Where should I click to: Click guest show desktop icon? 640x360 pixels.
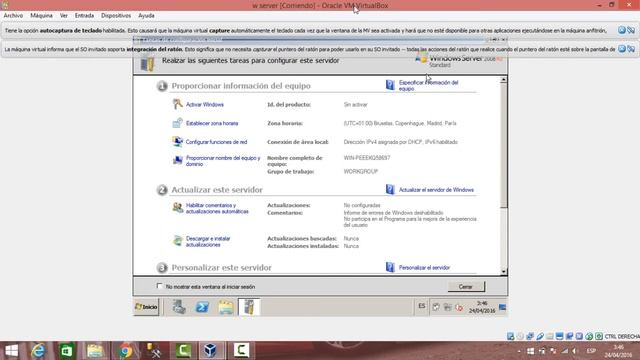click(502, 307)
